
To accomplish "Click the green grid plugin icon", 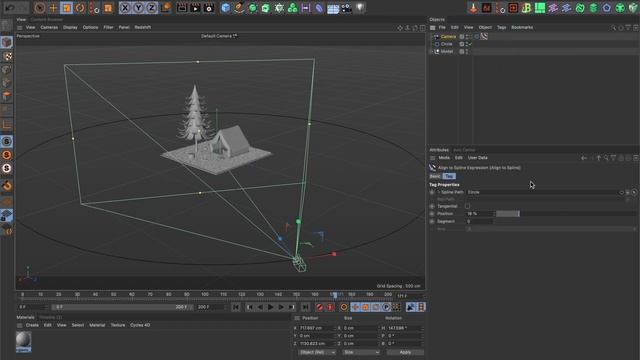I will (x=540, y=8).
